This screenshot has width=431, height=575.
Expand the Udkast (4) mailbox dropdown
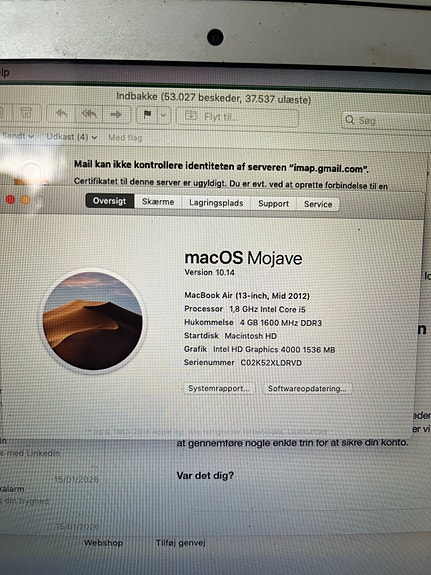72,137
